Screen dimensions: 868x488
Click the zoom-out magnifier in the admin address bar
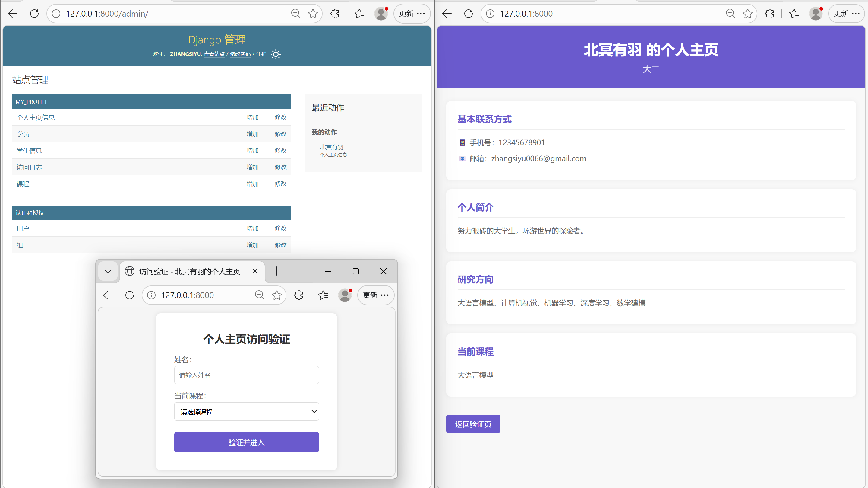[295, 14]
